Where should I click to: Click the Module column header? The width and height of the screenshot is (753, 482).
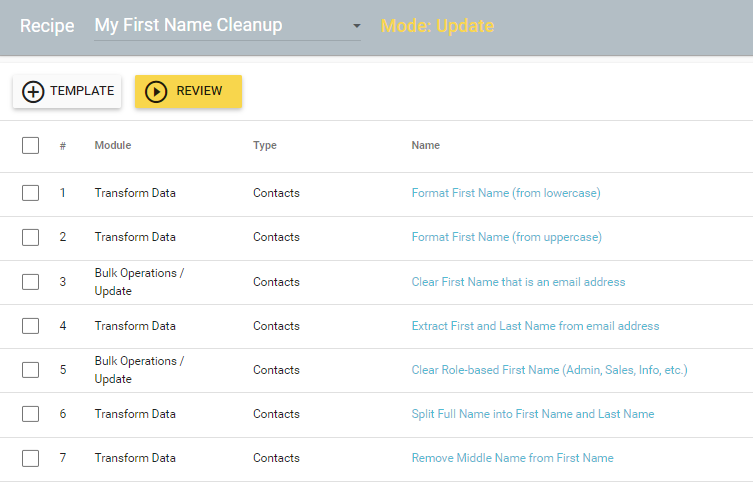point(112,145)
